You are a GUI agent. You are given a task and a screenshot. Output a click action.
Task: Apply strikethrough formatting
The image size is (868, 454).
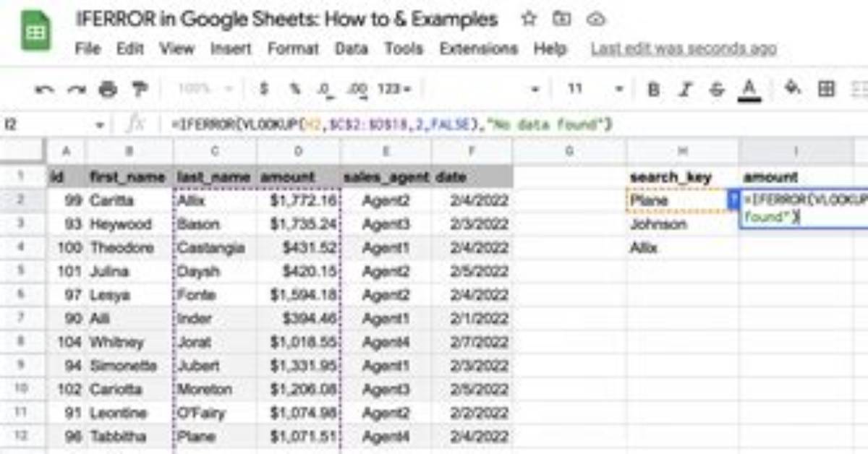point(716,89)
